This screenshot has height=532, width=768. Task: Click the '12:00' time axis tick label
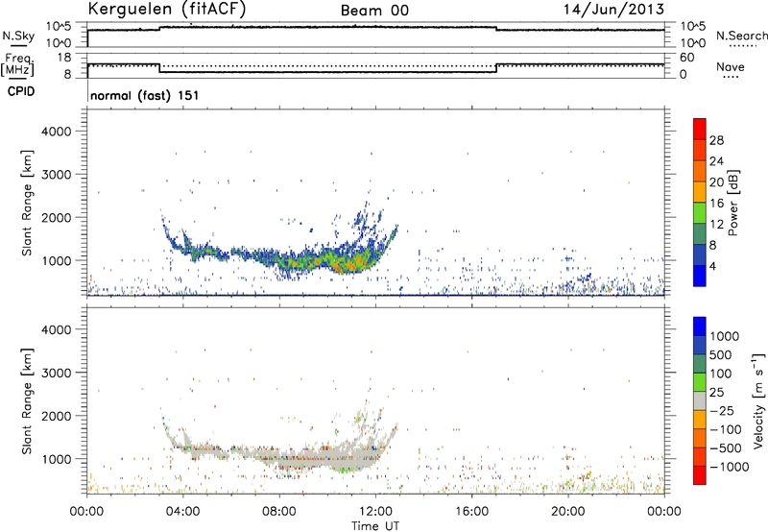click(x=375, y=512)
